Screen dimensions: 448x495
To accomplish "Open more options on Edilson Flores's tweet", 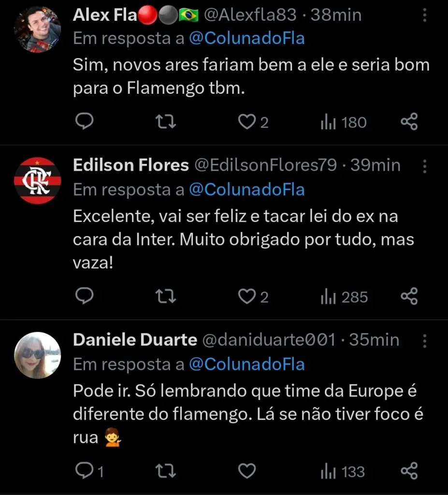I will (x=425, y=166).
